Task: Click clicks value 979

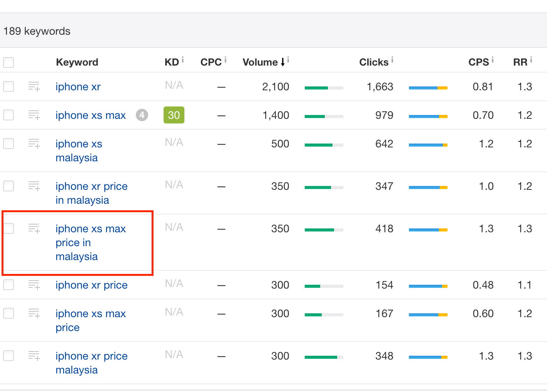Action: point(384,115)
